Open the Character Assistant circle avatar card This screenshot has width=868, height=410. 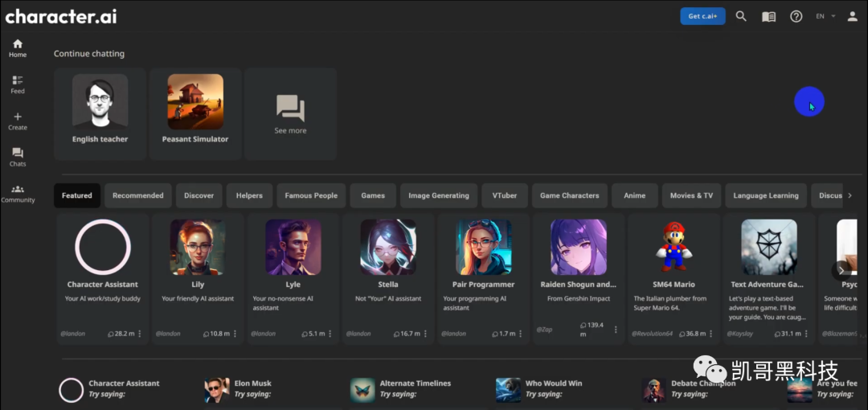(103, 247)
